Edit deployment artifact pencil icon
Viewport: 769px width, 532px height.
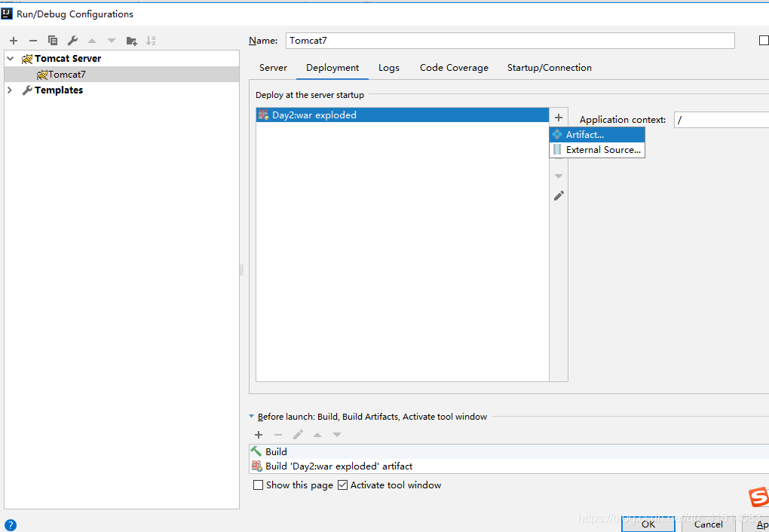coord(559,196)
